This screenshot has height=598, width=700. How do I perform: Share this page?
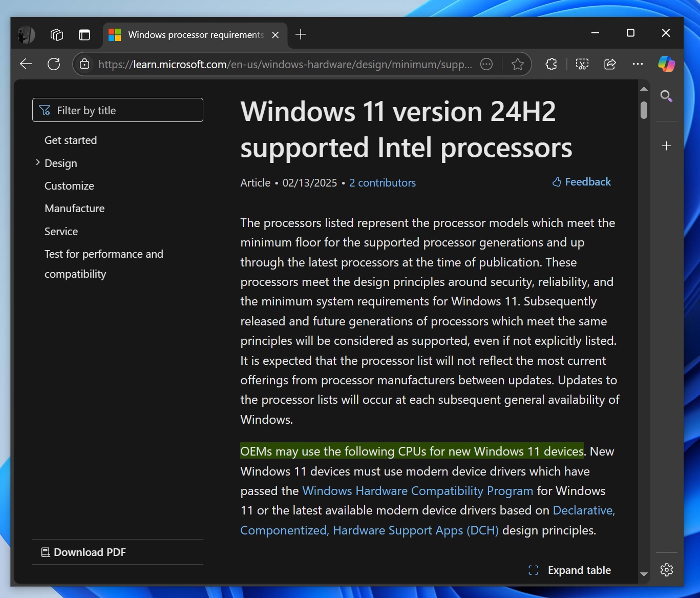click(609, 64)
